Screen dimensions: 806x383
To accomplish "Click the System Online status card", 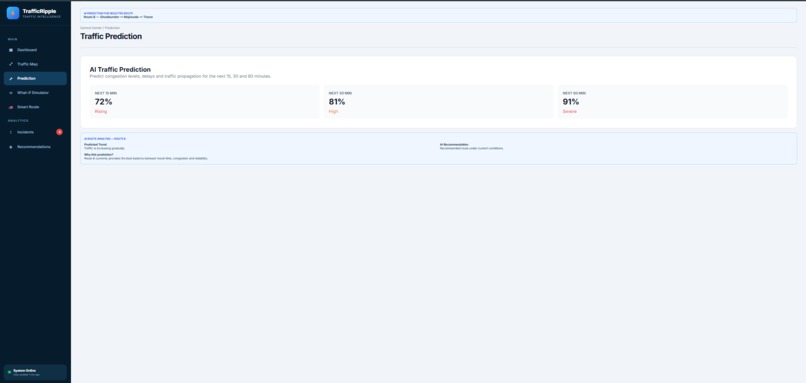I will [35, 372].
